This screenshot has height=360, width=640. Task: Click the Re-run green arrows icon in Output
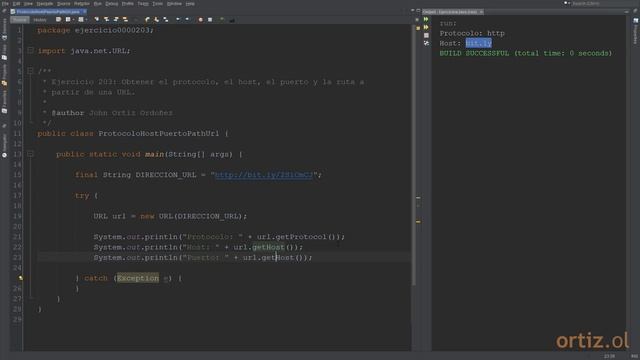tap(426, 19)
